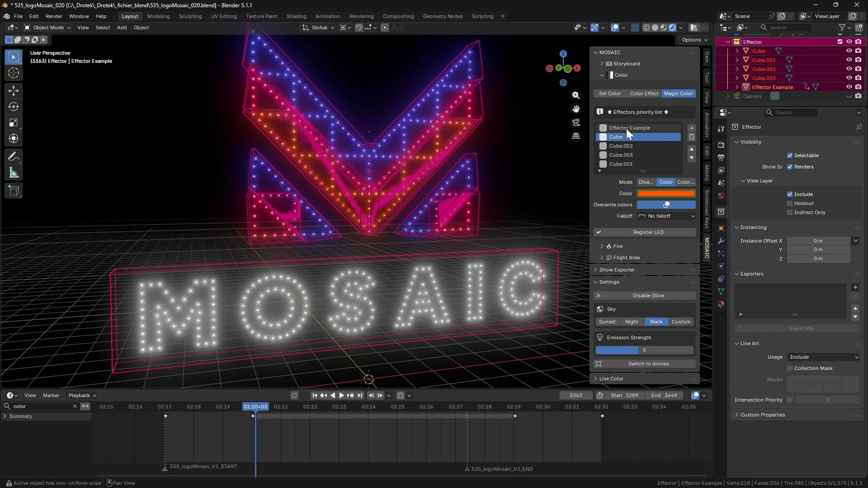Open the viewport Add menu
Viewport: 868px width, 488px height.
click(x=122, y=28)
